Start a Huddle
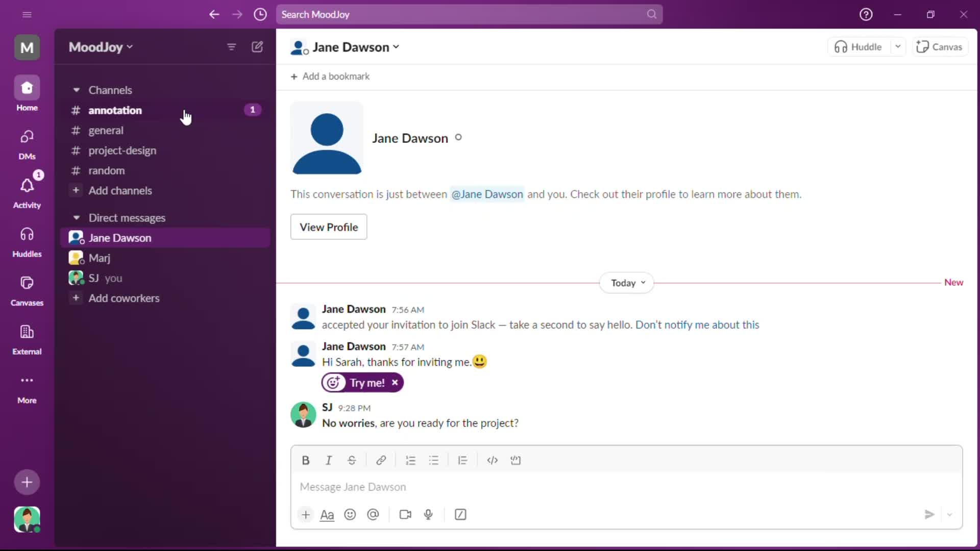The height and width of the screenshot is (551, 980). (x=859, y=47)
